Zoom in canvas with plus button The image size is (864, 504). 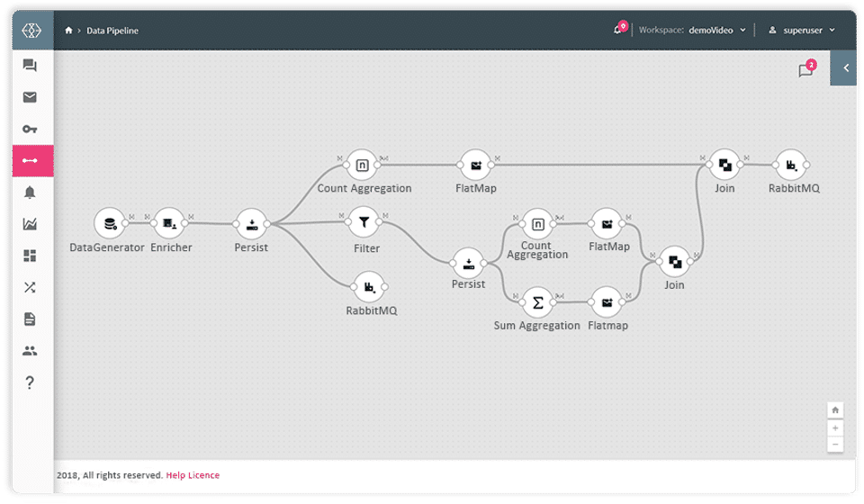(835, 428)
